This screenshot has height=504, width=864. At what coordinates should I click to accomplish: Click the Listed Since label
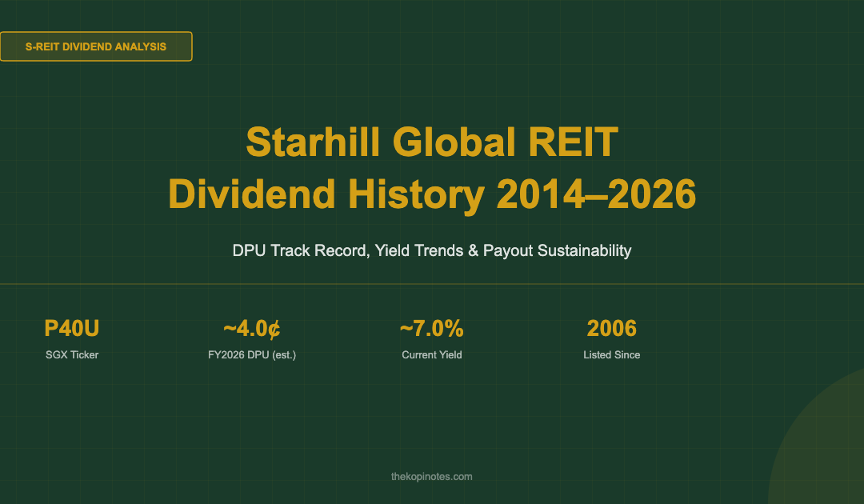point(612,354)
